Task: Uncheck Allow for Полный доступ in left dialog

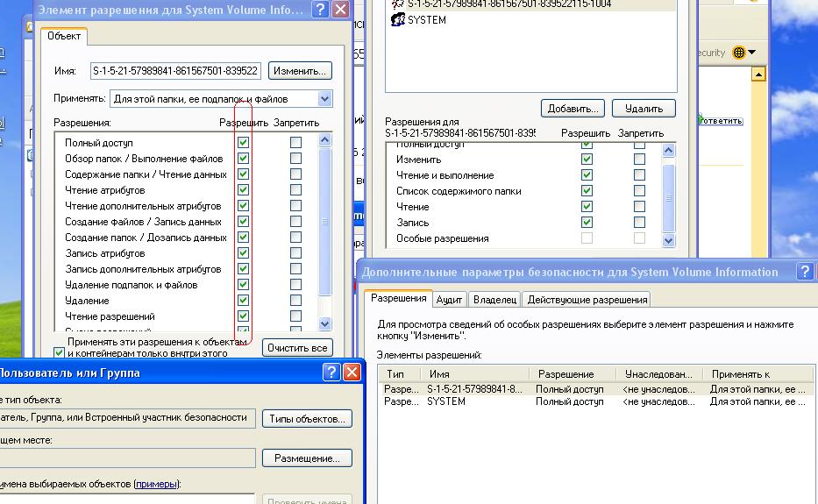Action: click(x=244, y=143)
